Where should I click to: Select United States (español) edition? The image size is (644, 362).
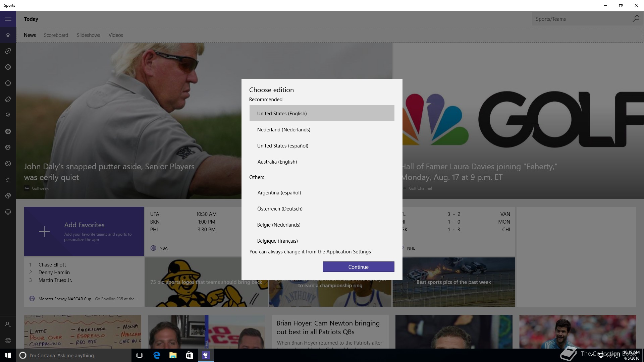point(322,145)
